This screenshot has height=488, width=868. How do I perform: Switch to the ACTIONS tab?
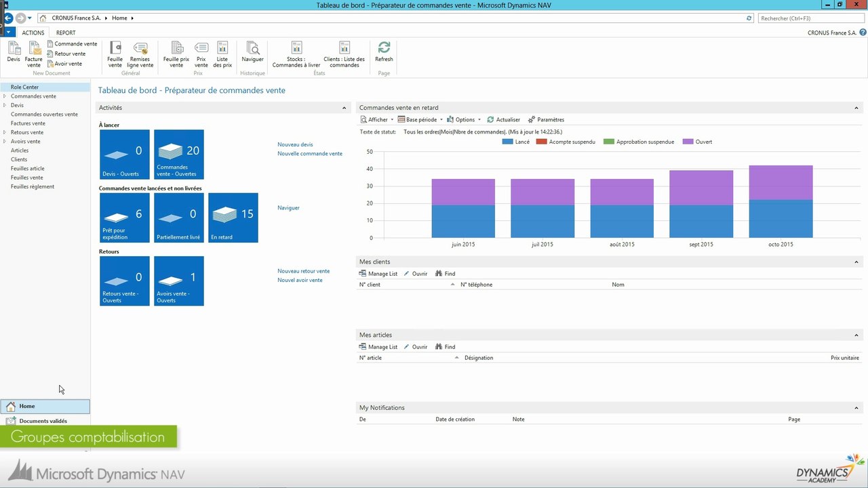[x=33, y=33]
